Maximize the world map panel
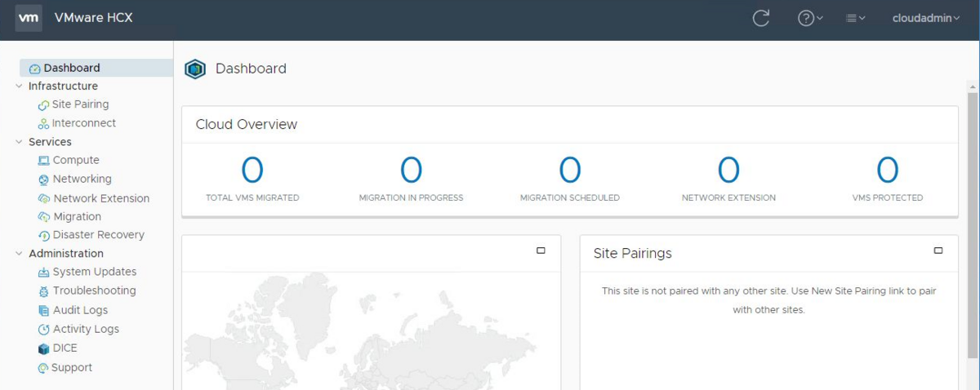Image resolution: width=980 pixels, height=390 pixels. [x=541, y=250]
